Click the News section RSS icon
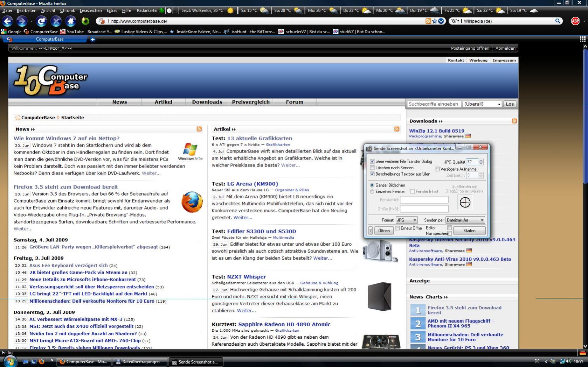Screen dimensions: 588x367 199,129
